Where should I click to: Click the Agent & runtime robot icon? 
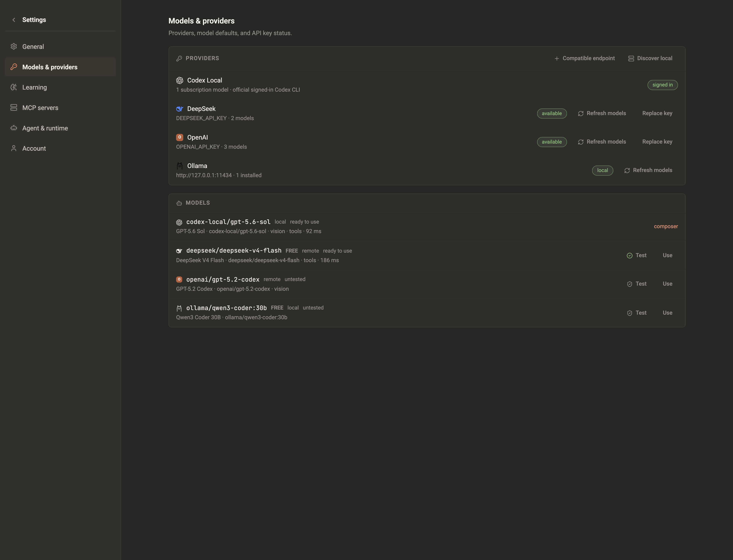[14, 128]
